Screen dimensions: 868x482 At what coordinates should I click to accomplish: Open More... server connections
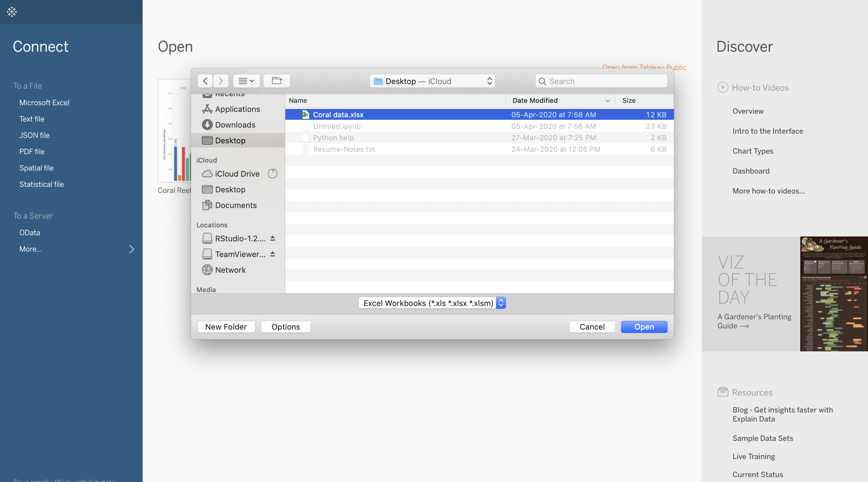coord(31,249)
